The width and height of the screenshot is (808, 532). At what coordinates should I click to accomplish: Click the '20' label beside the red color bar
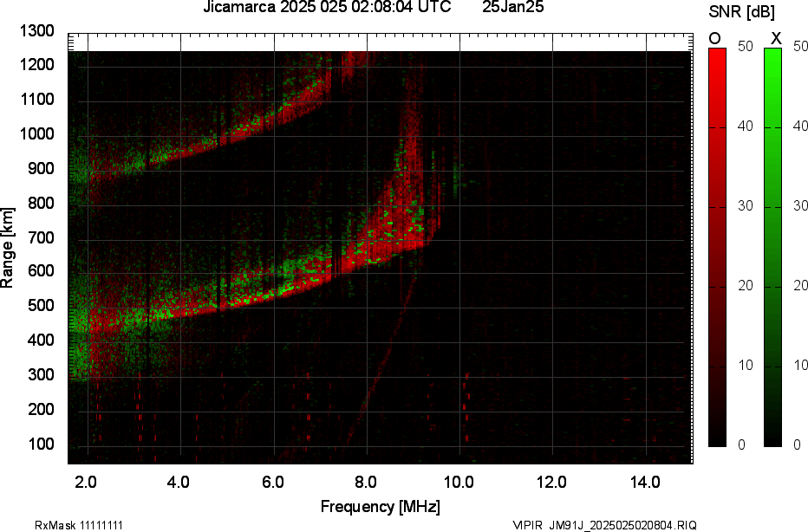745,285
